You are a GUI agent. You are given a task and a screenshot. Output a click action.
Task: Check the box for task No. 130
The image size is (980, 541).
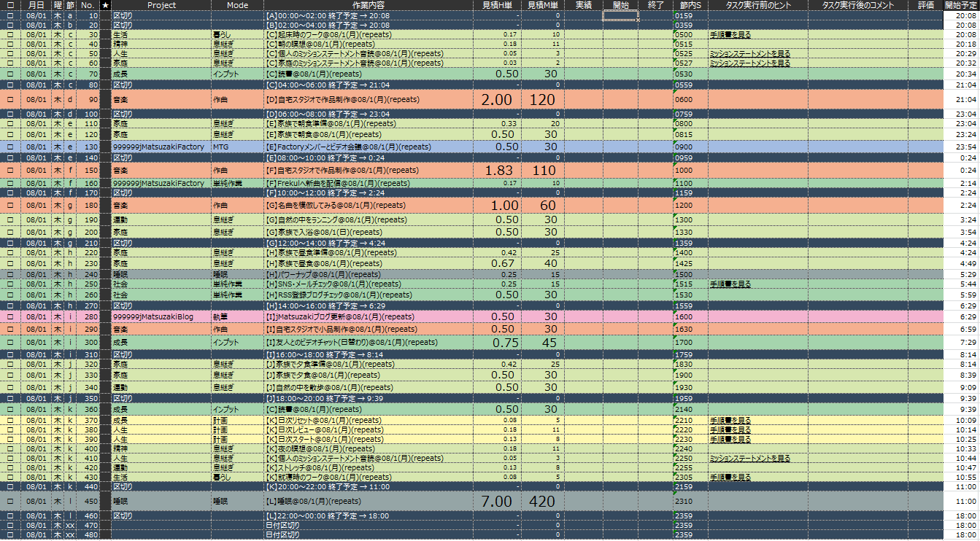pyautogui.click(x=10, y=147)
